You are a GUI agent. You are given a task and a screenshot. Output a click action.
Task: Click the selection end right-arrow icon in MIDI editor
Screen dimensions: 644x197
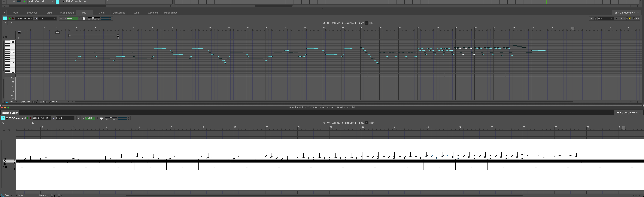coord(356,23)
